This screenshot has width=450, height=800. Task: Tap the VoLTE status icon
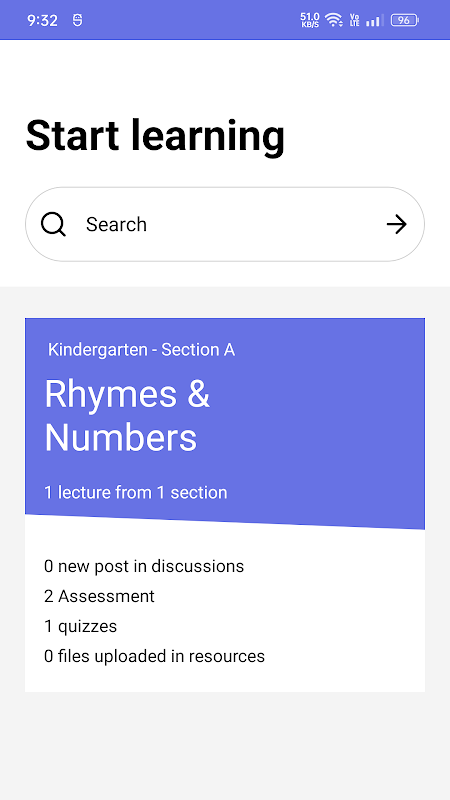pyautogui.click(x=355, y=20)
